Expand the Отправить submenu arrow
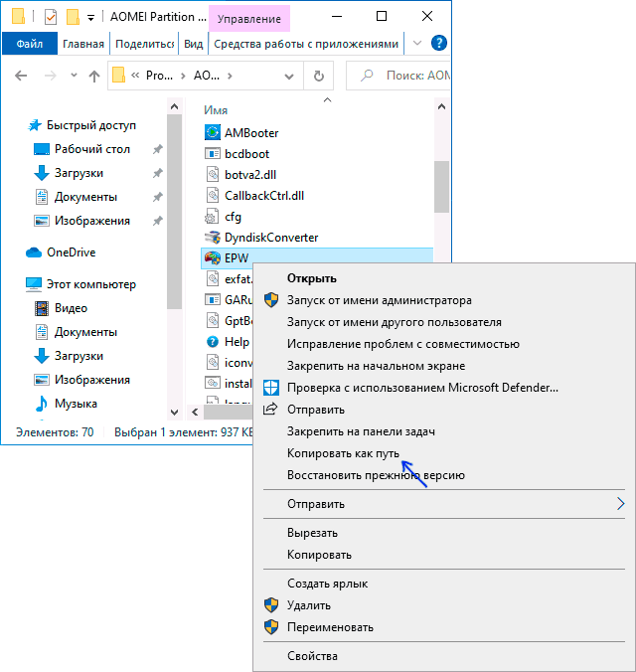The width and height of the screenshot is (636, 672). (x=620, y=504)
